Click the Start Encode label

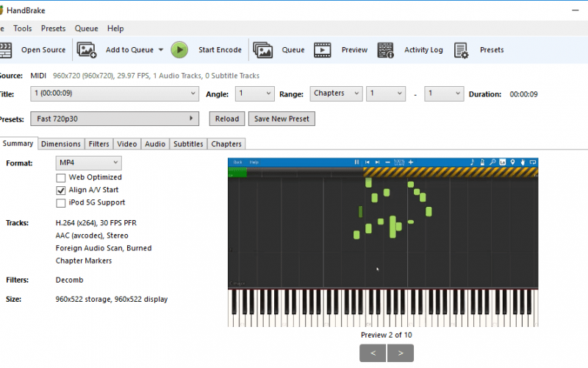[220, 50]
